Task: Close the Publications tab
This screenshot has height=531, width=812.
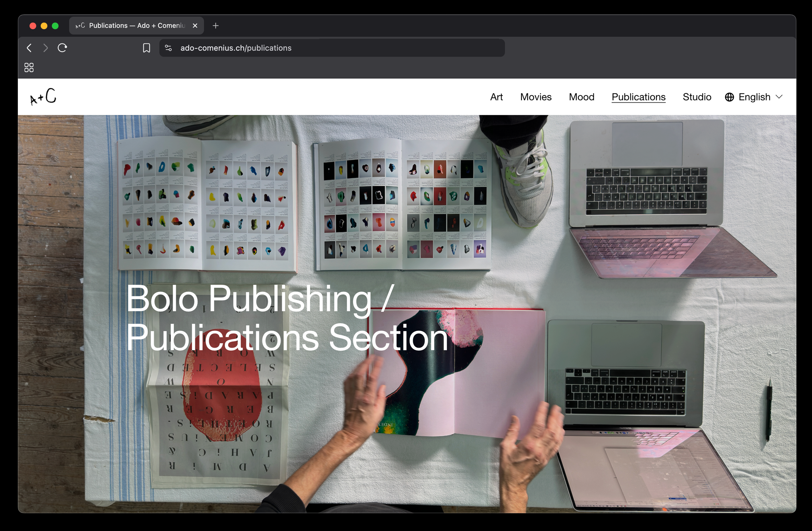Action: click(195, 26)
